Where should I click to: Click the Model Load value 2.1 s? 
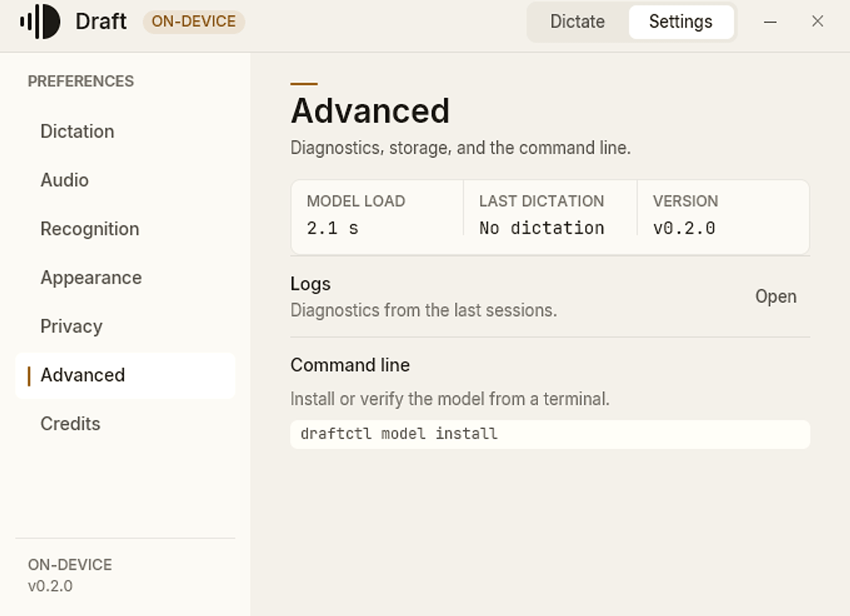[332, 228]
